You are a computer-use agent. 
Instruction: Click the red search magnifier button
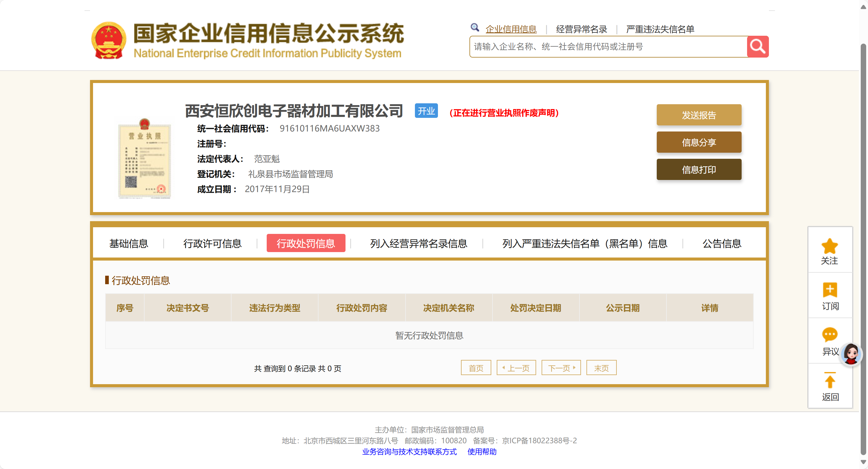pos(757,46)
